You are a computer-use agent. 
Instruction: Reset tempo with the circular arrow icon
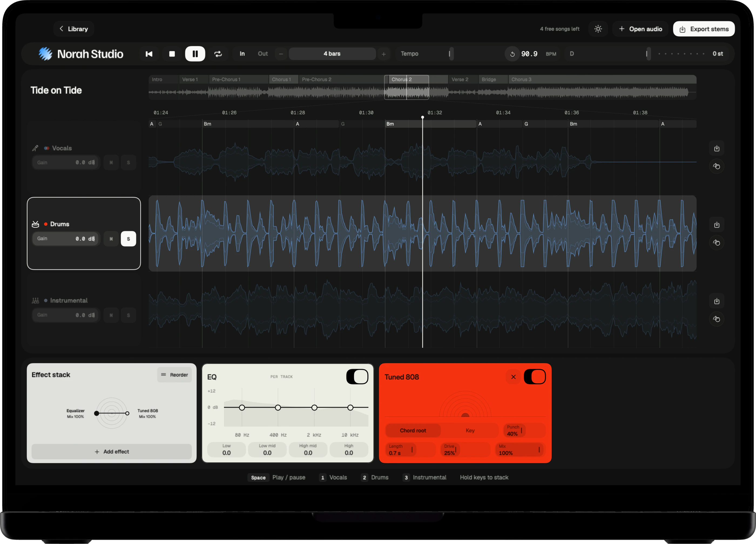(x=512, y=54)
